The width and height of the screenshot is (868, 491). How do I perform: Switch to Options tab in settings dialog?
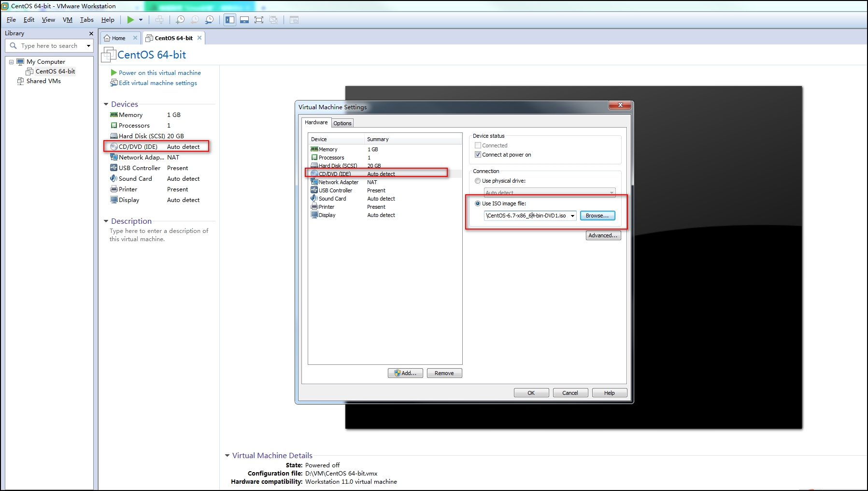(342, 124)
